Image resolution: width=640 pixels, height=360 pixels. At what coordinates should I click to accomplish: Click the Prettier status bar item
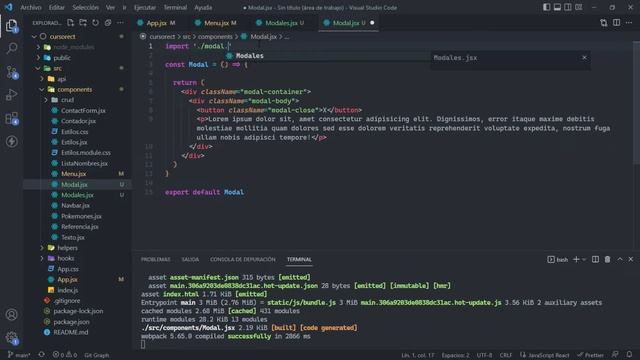pos(590,355)
